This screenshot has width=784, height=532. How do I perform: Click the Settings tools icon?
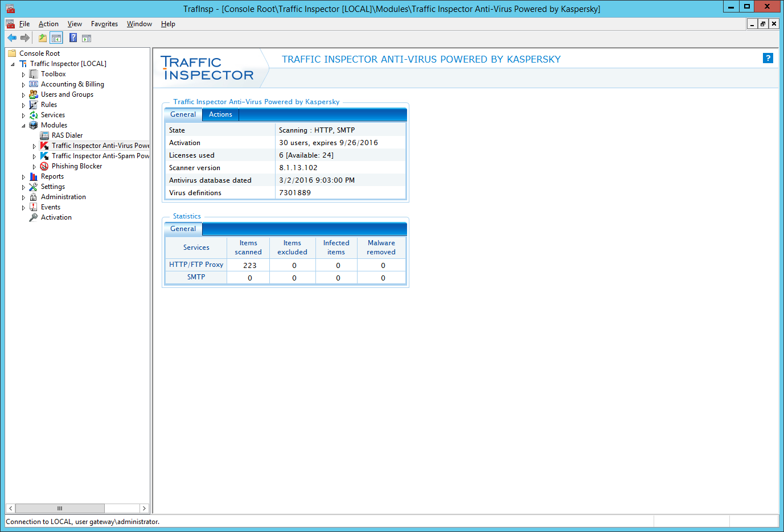34,187
